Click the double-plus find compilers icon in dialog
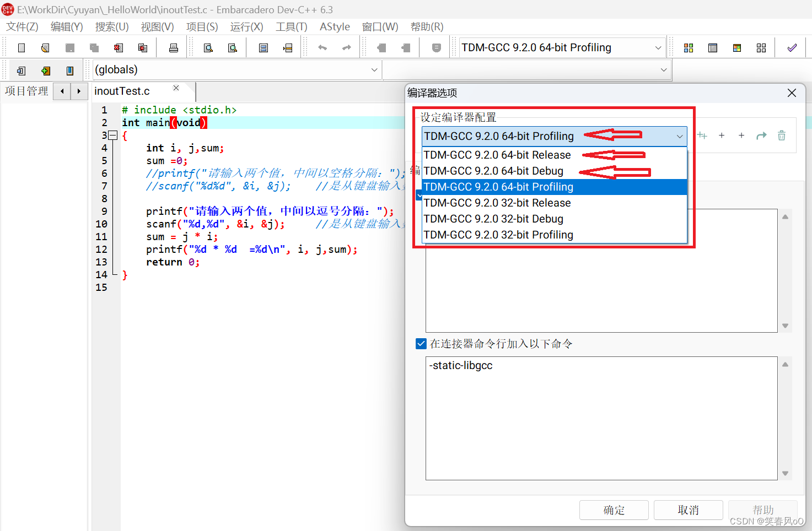This screenshot has width=812, height=531. (x=702, y=136)
